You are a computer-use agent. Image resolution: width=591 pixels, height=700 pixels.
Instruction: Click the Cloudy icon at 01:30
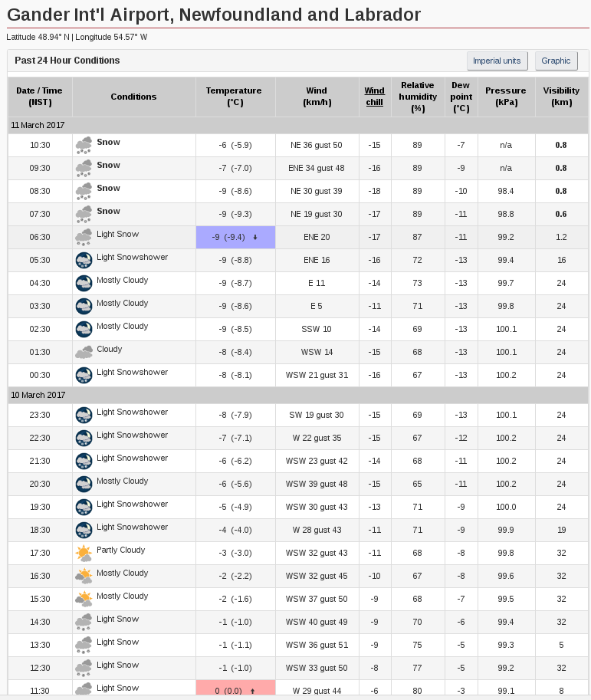click(84, 352)
